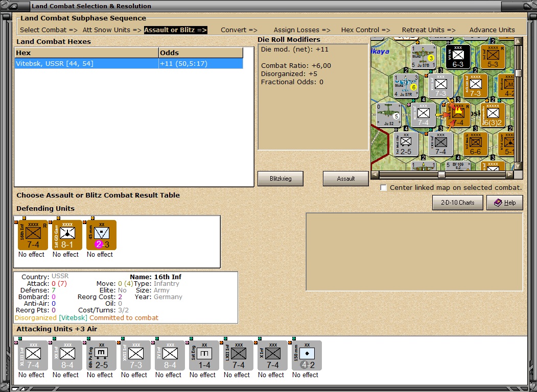Choose the Blitzkrieg combat table
The height and width of the screenshot is (392, 537).
[x=281, y=179]
